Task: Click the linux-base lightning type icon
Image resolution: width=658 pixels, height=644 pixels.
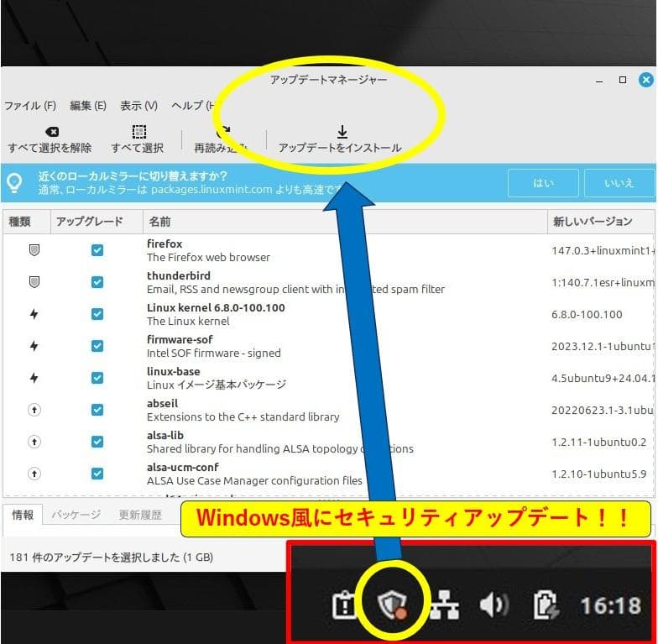Action: (34, 378)
